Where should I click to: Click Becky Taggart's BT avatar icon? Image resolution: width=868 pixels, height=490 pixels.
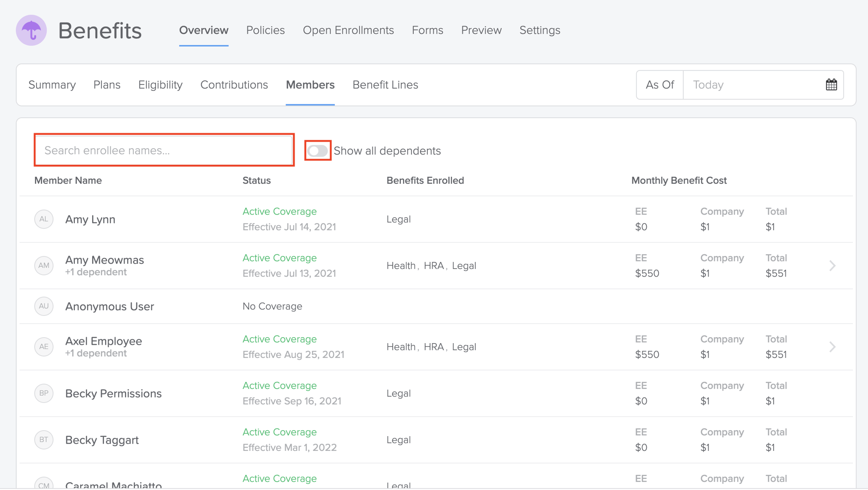(44, 439)
